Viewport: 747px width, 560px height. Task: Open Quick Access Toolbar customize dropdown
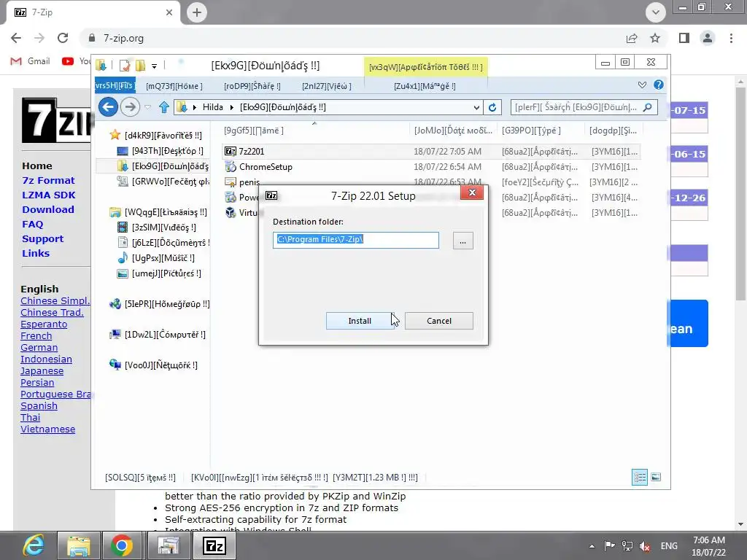pos(155,66)
